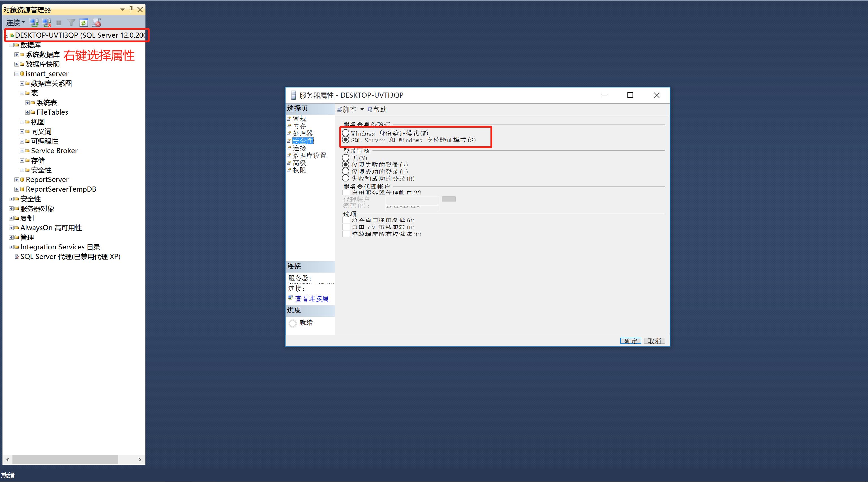
Task: Select 无(N) login auditing radio button
Action: click(x=346, y=158)
